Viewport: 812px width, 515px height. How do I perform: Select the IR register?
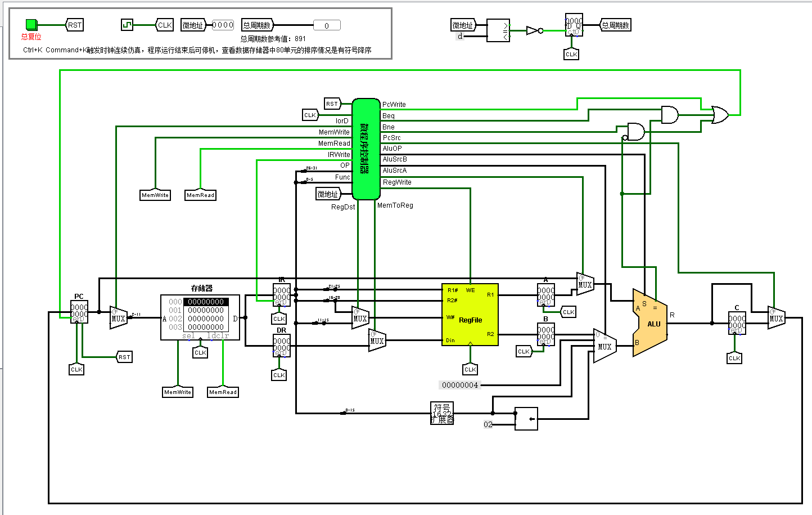point(282,295)
